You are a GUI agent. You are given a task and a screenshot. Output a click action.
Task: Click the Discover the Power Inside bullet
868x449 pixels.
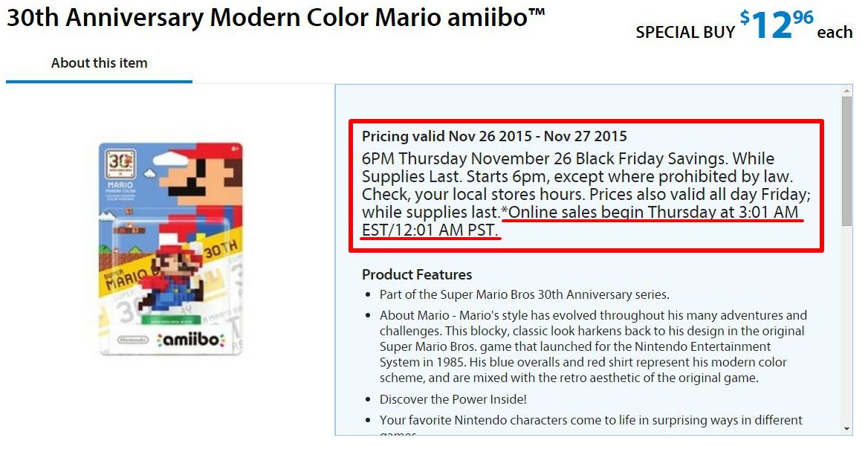[x=453, y=399]
